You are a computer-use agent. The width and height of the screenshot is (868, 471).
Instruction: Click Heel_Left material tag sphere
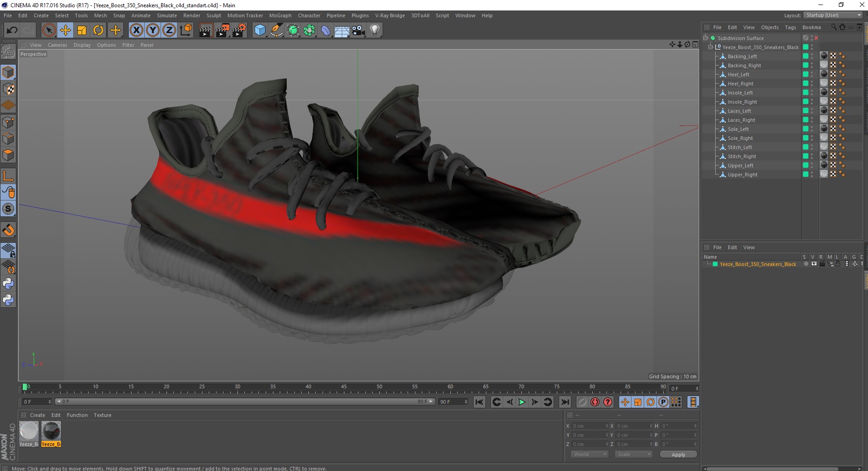tap(824, 74)
